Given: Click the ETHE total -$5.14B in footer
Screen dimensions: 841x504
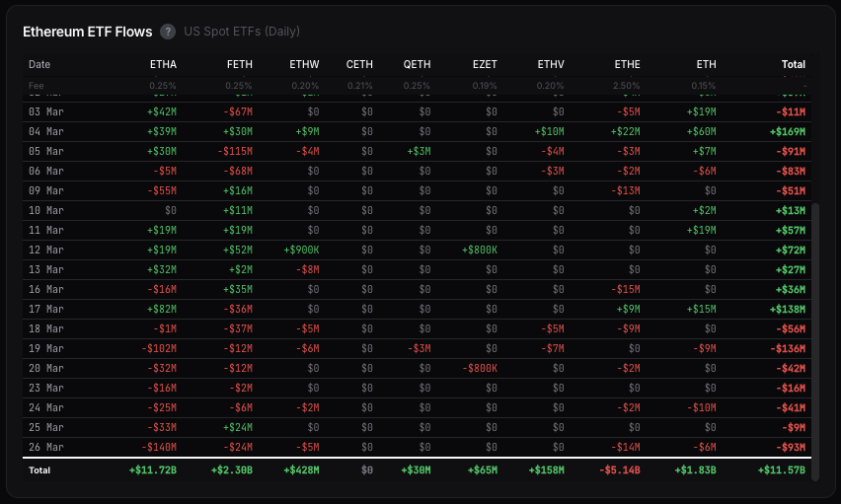Looking at the screenshot, I should tap(617, 470).
